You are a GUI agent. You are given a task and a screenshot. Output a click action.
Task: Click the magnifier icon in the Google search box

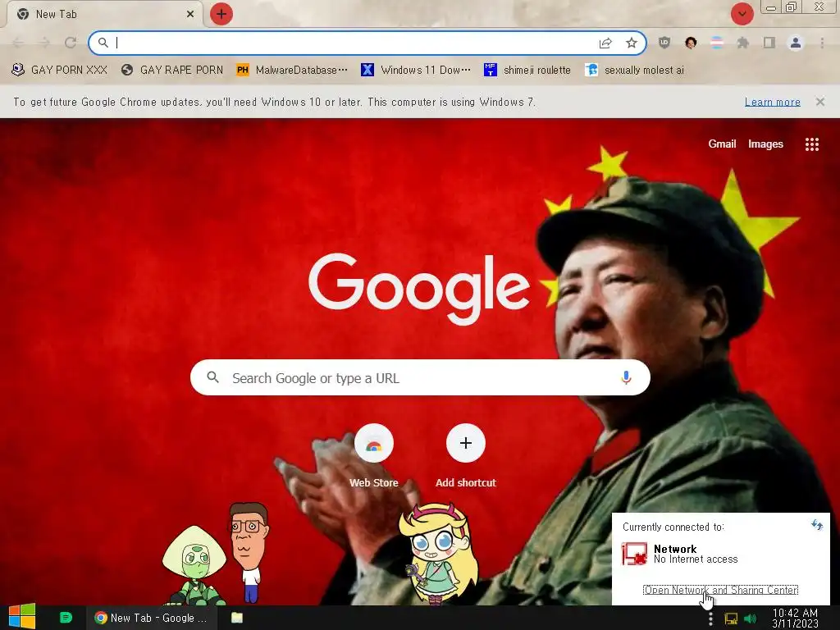click(212, 377)
